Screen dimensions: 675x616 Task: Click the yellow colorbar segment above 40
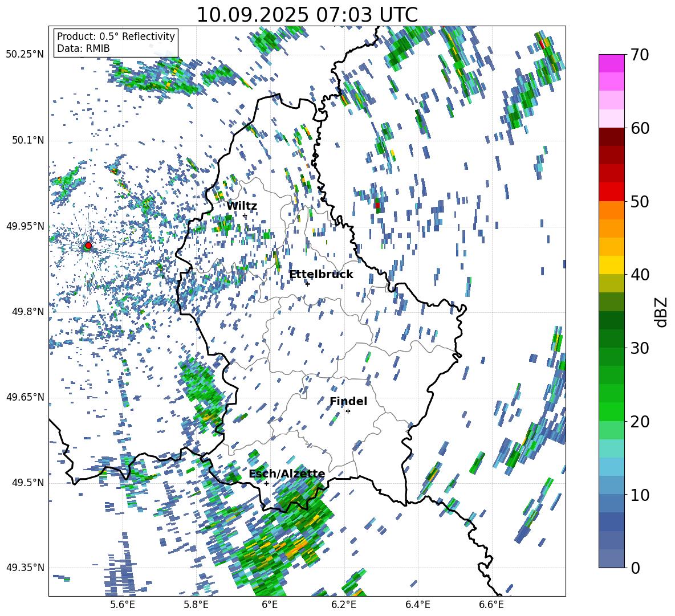[x=611, y=265]
